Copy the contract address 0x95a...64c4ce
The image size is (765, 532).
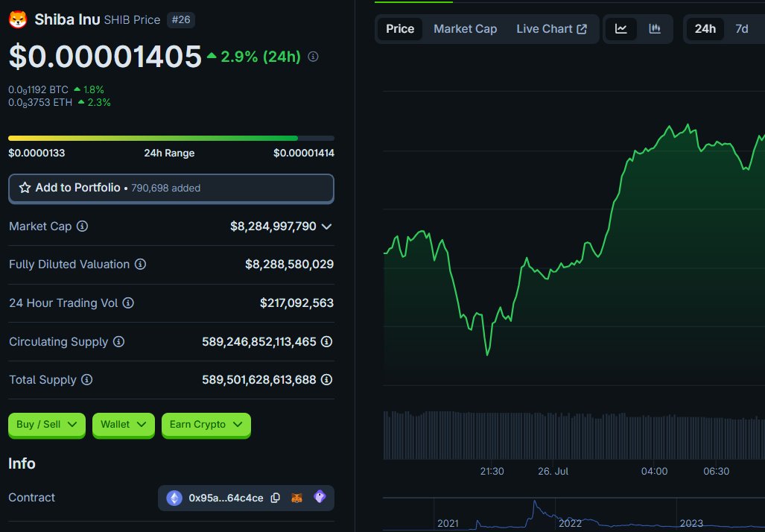coord(275,498)
